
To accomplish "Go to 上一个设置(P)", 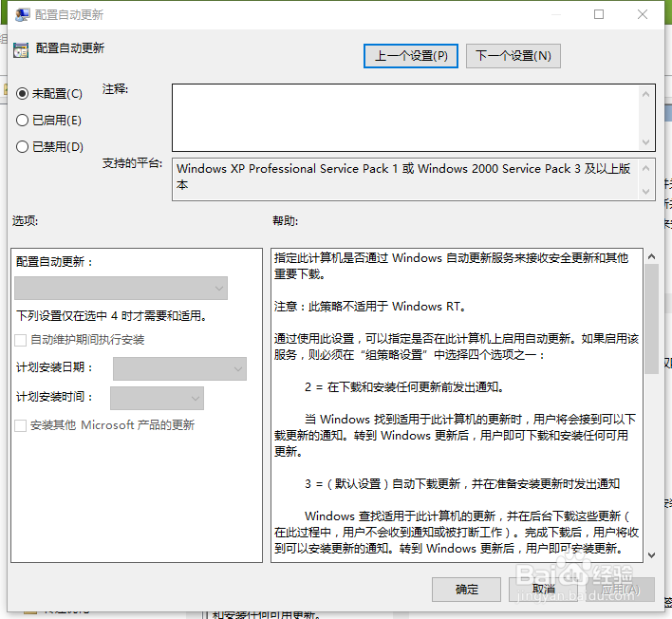I will point(411,56).
